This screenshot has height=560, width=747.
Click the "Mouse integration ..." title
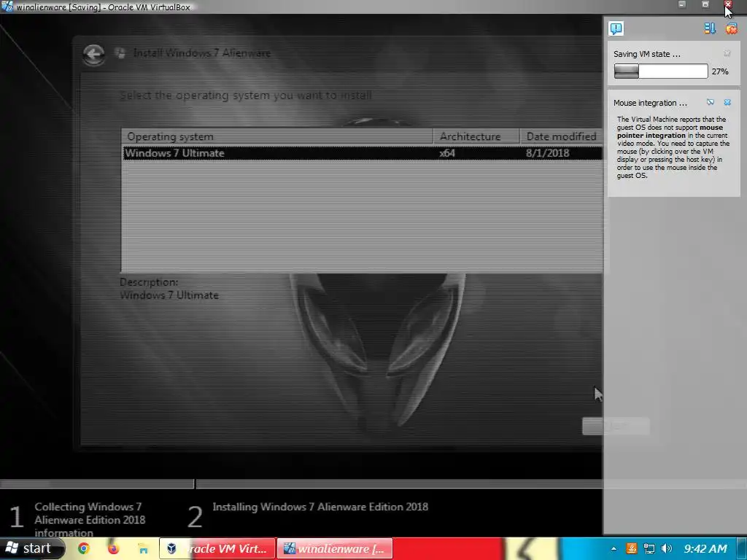(x=650, y=103)
